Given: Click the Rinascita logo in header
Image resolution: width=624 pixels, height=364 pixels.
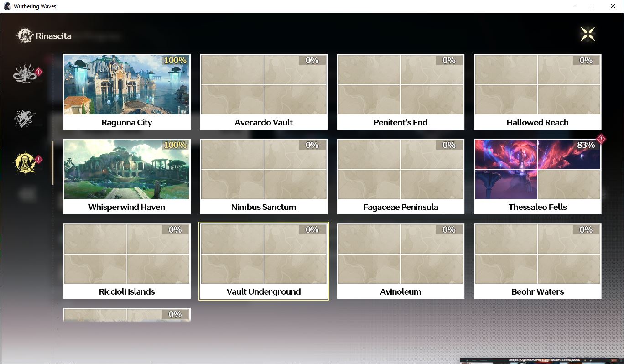Looking at the screenshot, I should point(45,36).
